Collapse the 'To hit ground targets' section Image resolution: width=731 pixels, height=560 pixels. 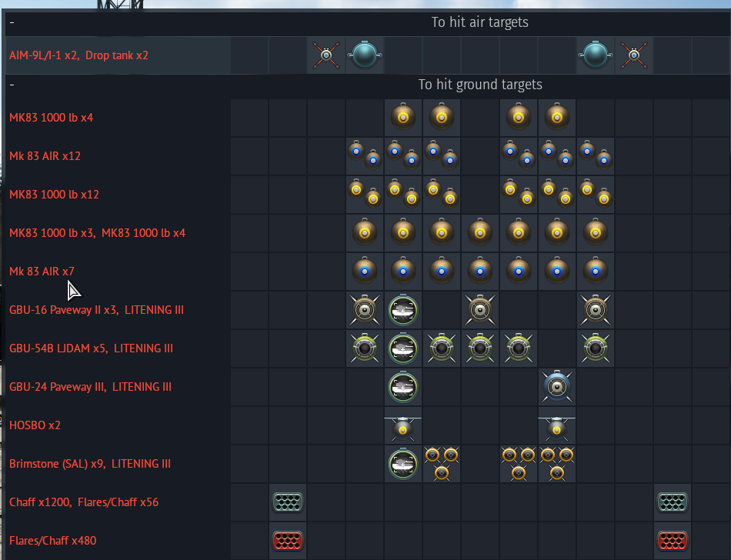coord(12,85)
